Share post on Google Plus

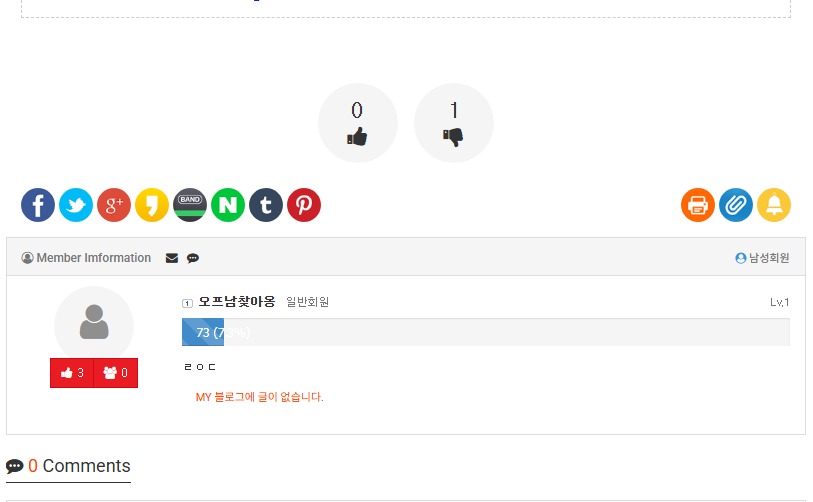click(x=114, y=205)
